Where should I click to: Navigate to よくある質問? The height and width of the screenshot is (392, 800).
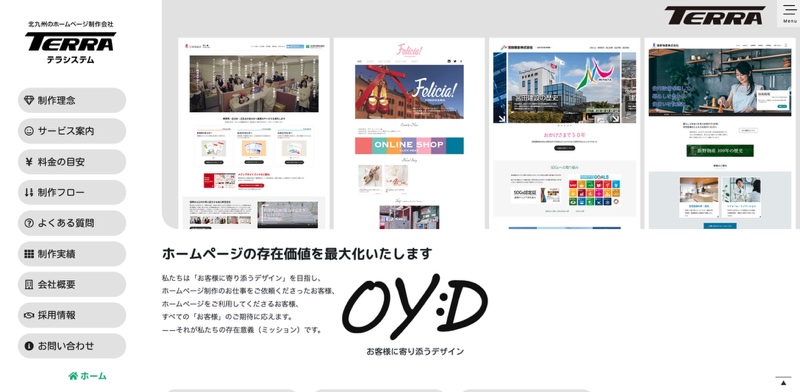[x=72, y=223]
